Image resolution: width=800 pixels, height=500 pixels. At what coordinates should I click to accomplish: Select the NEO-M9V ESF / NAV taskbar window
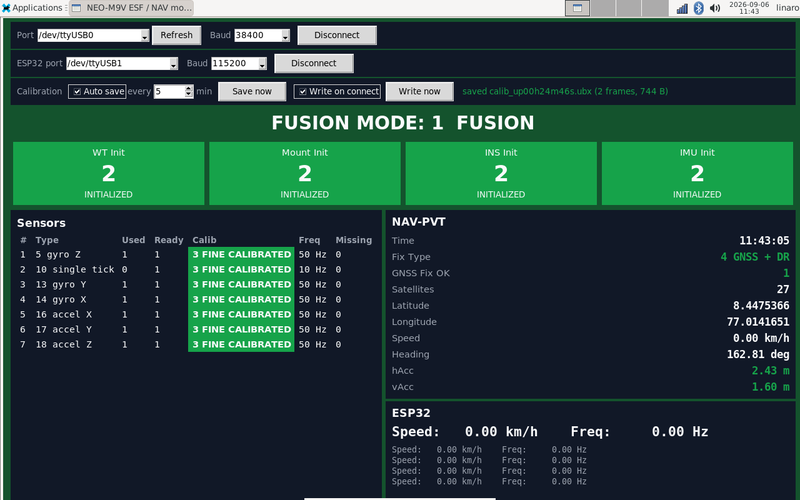[x=132, y=8]
